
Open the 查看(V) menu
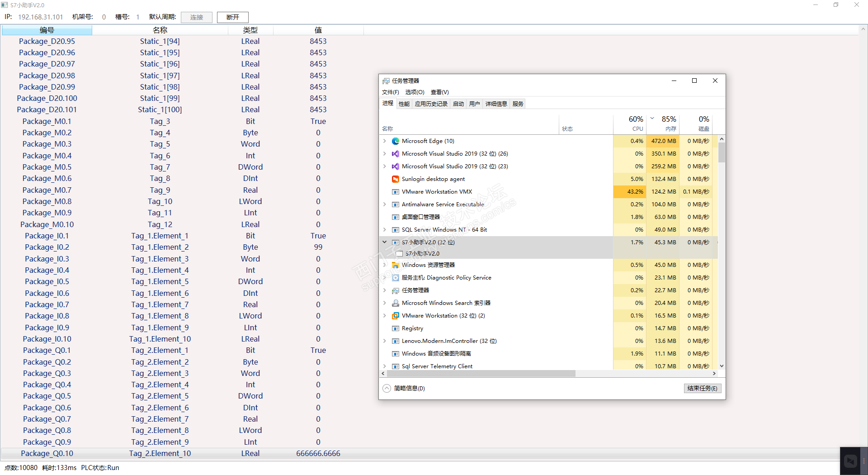[x=440, y=92]
